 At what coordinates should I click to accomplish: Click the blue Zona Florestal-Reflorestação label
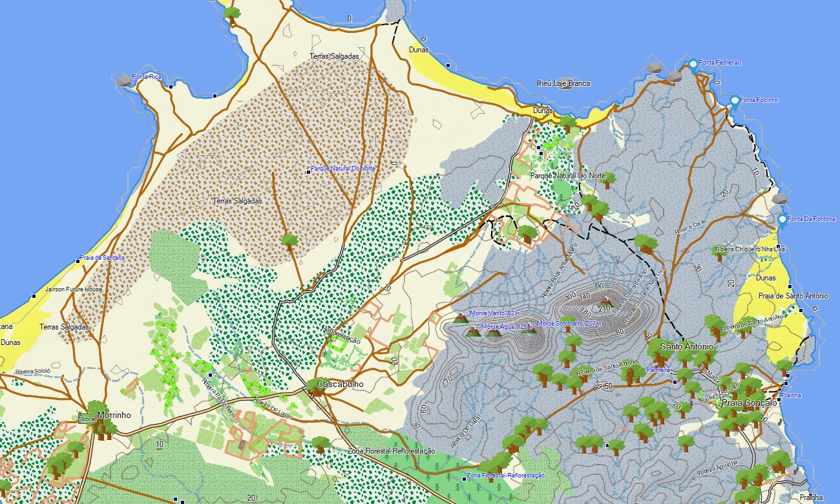(x=506, y=476)
